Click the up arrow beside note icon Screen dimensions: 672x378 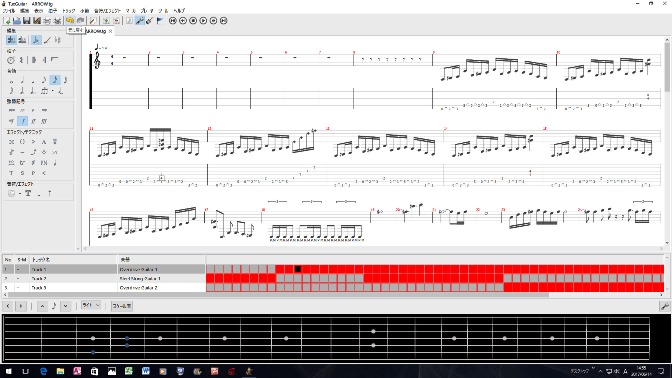click(42, 306)
